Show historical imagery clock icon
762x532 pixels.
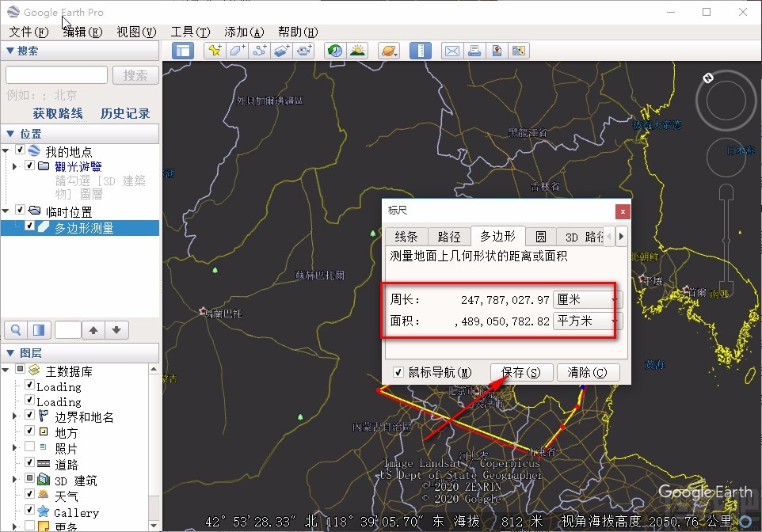click(x=335, y=51)
